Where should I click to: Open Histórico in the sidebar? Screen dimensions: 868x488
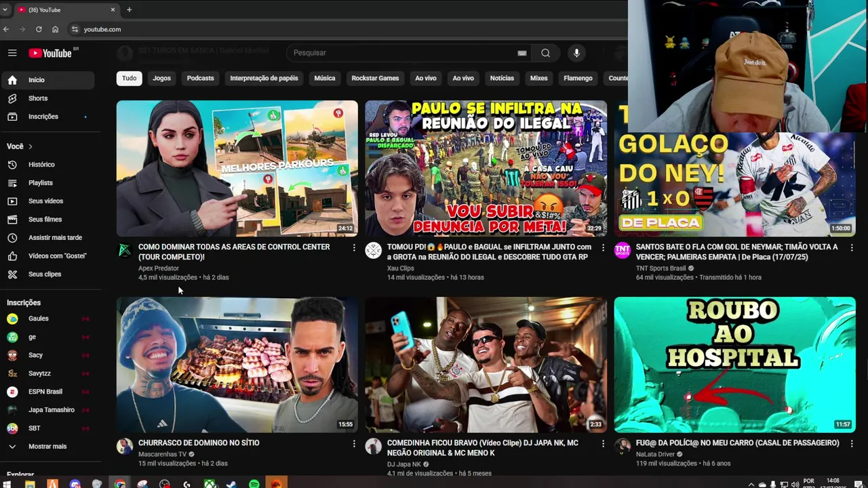click(x=47, y=165)
